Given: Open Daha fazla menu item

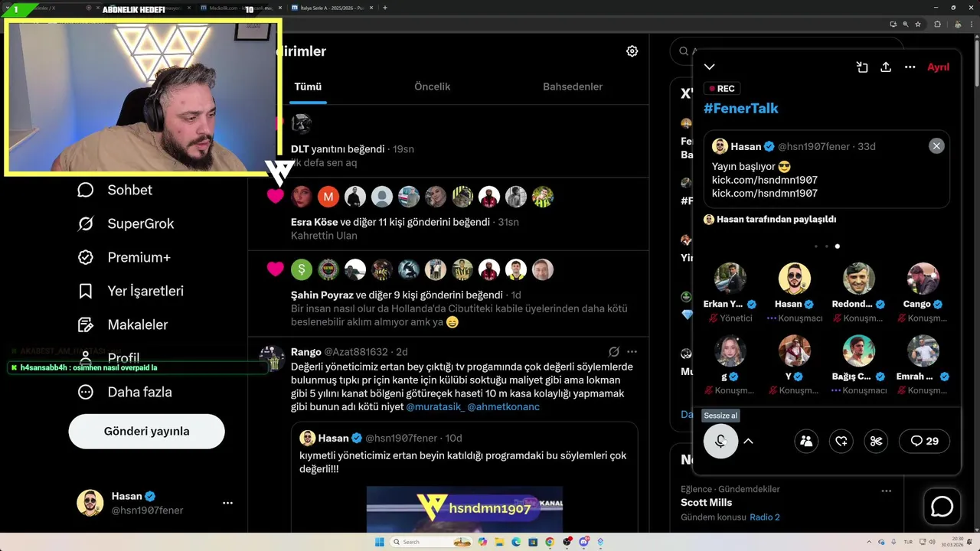Looking at the screenshot, I should [124, 392].
